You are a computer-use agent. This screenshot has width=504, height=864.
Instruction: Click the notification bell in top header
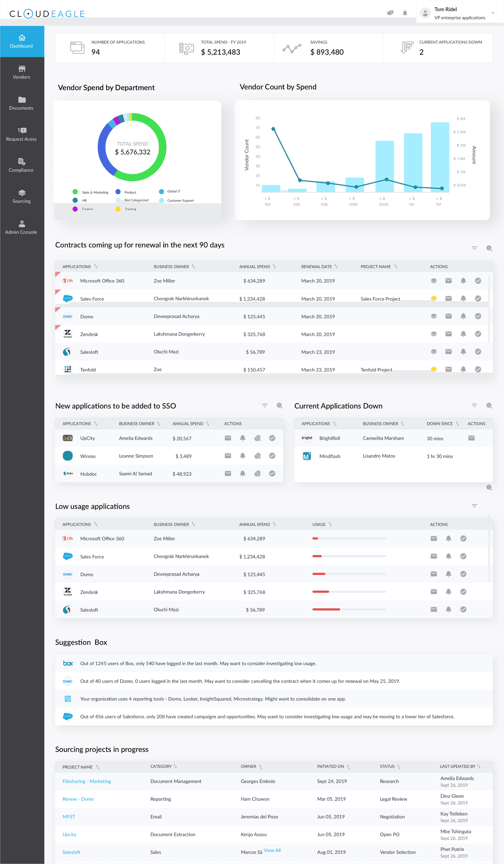(405, 13)
